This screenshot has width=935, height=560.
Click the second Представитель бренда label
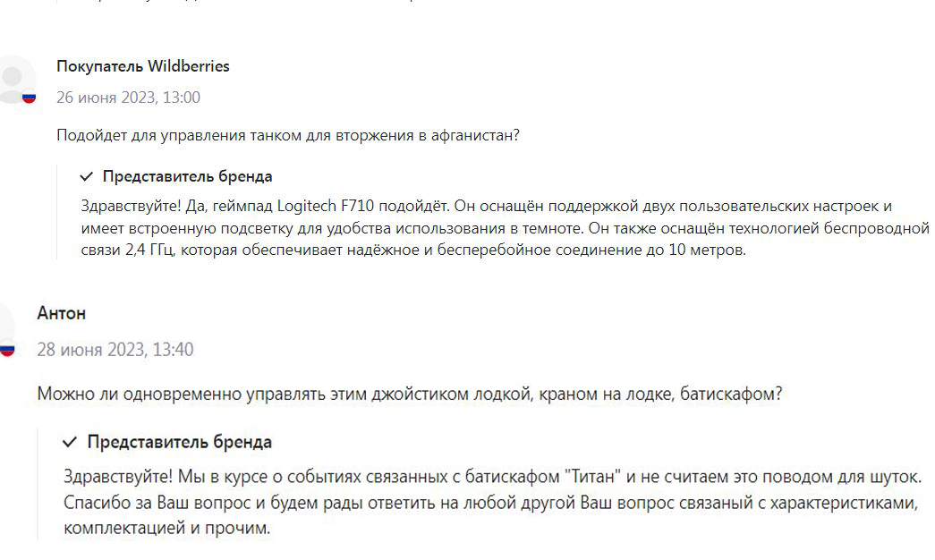(180, 442)
